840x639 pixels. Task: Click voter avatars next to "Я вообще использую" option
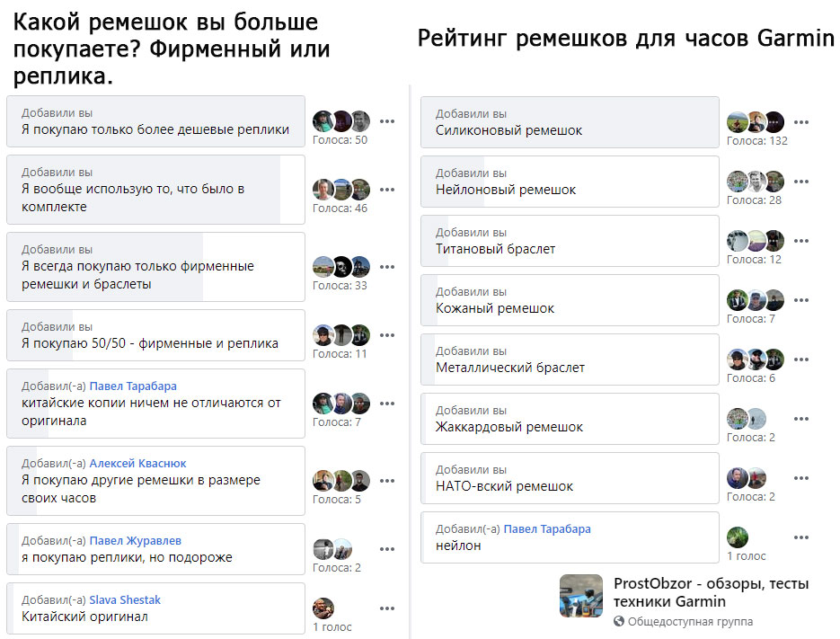[x=340, y=190]
